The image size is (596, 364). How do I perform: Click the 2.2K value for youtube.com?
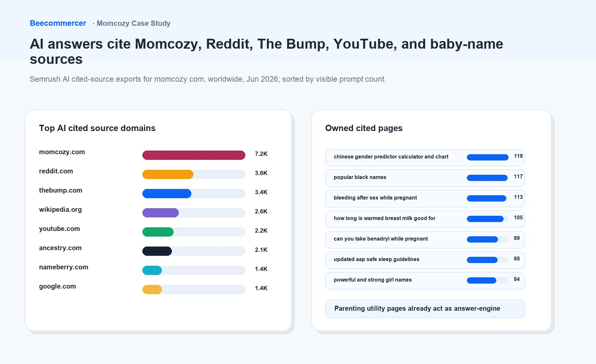point(261,231)
